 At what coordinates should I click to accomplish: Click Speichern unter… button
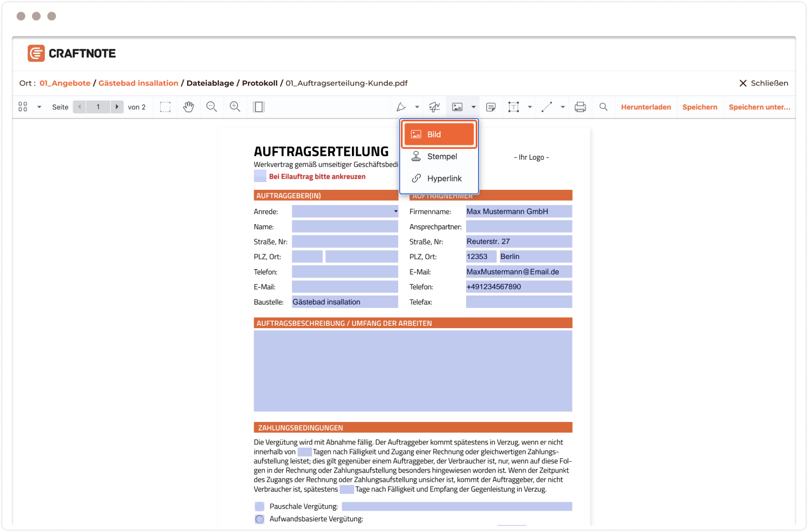(x=760, y=107)
